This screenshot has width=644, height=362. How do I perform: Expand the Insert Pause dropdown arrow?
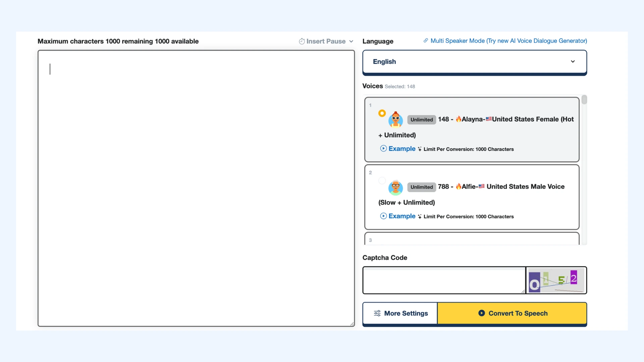351,41
